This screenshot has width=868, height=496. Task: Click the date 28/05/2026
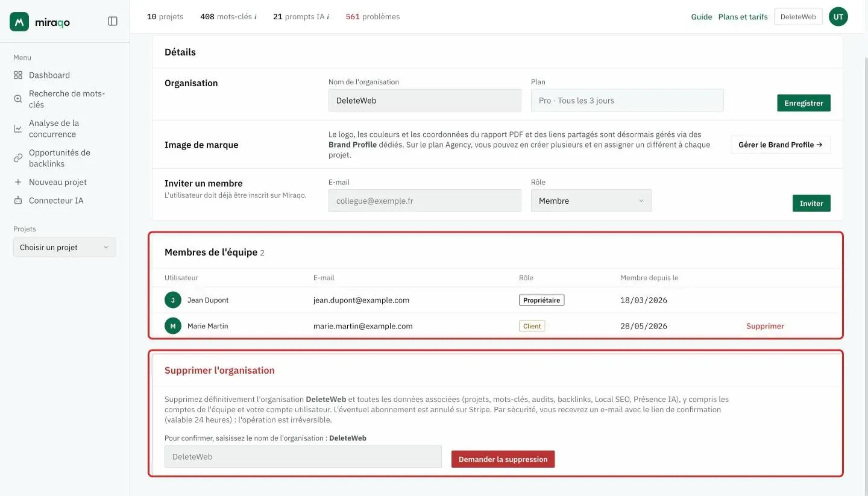click(644, 326)
